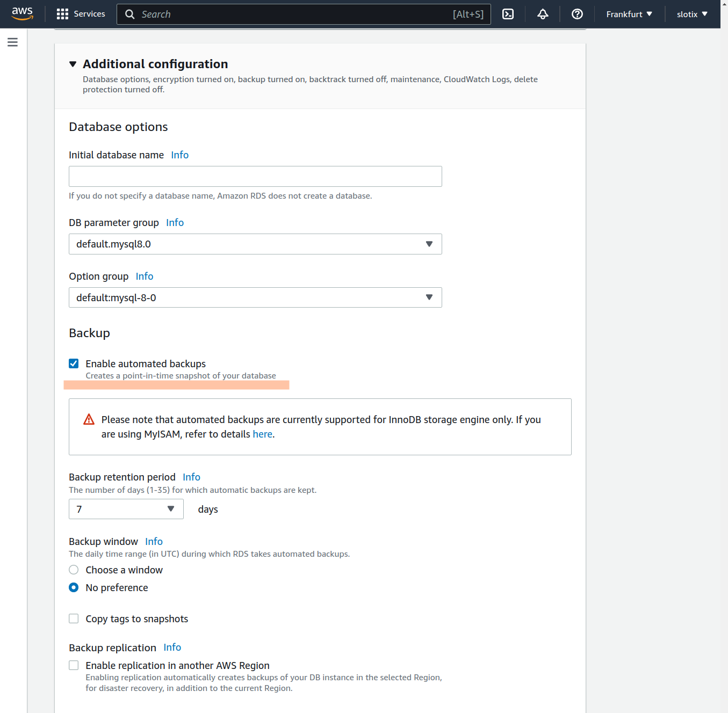Screen dimensions: 728x713
Task: Check Copy tags to snapshots
Action: pyautogui.click(x=74, y=619)
